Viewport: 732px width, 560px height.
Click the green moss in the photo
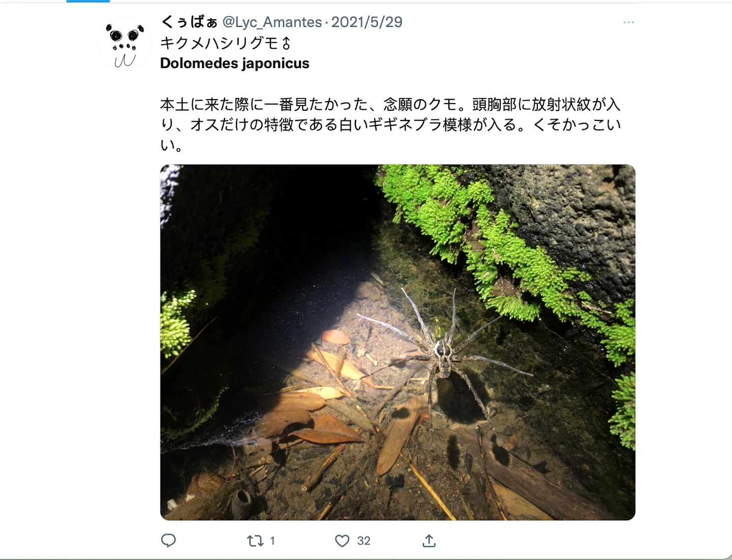pyautogui.click(x=488, y=229)
